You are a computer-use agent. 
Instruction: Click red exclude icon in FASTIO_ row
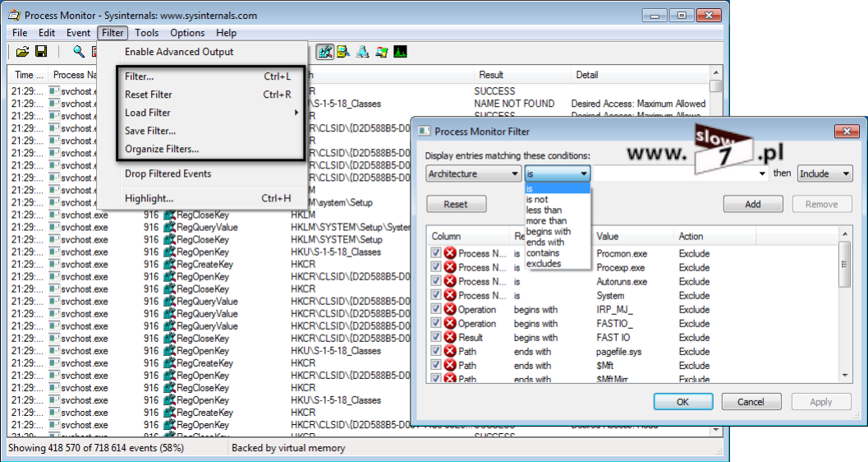tap(450, 323)
